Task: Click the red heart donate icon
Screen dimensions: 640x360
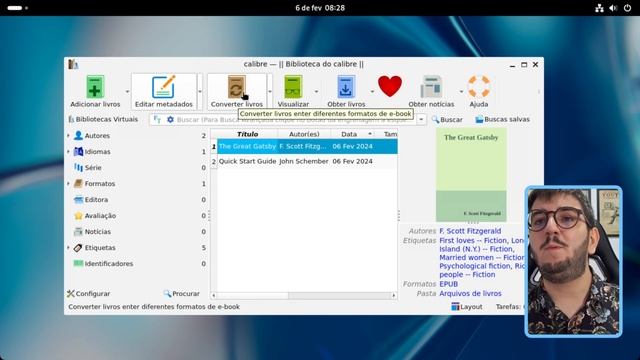Action: click(x=390, y=86)
